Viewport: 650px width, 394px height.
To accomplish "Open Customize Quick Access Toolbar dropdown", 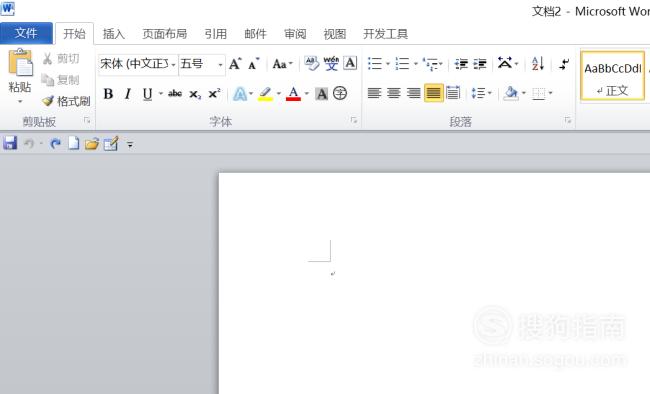I will 130,144.
